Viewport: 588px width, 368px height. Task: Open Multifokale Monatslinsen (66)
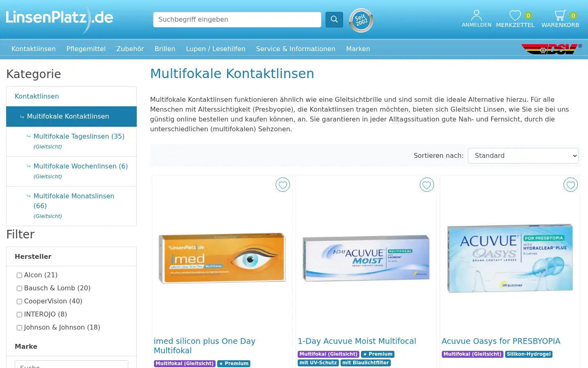tap(74, 201)
